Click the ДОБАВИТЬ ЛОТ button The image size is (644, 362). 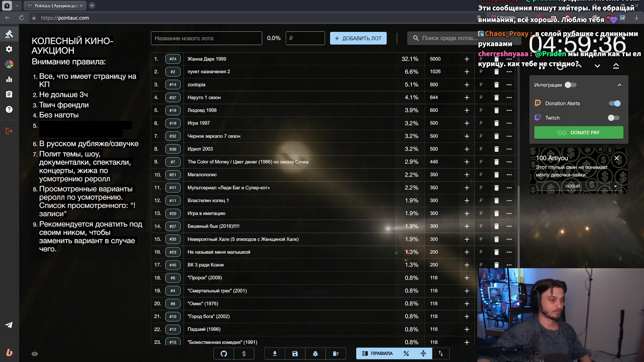(x=358, y=38)
